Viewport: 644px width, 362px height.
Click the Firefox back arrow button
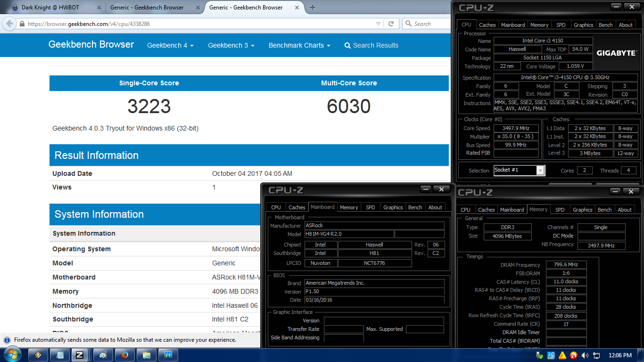click(x=9, y=24)
